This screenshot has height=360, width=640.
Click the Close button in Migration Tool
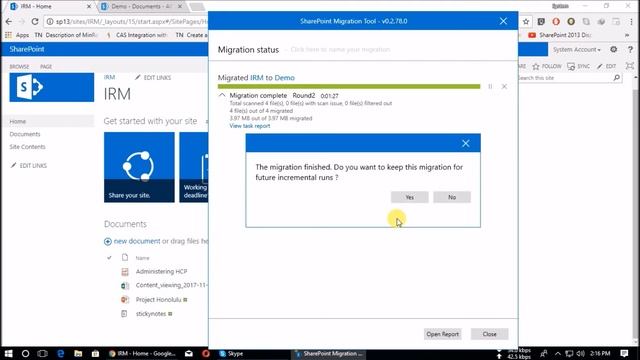[489, 334]
